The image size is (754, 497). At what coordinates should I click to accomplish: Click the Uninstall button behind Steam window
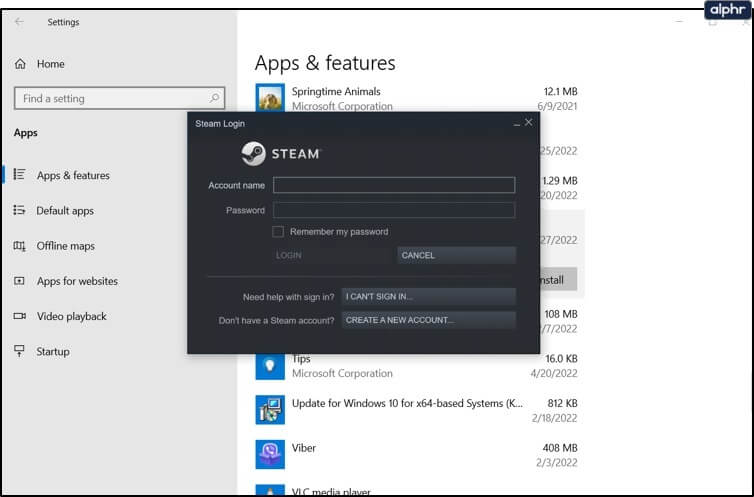[x=558, y=279]
